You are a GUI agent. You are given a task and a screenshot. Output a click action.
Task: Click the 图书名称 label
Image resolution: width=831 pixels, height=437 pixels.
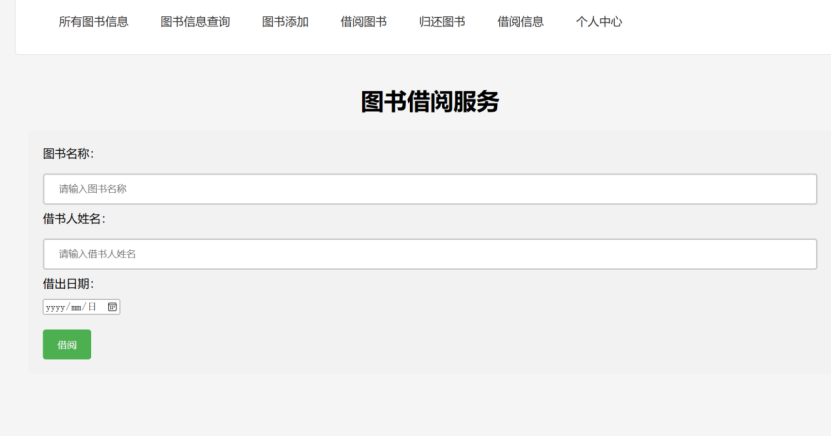pyautogui.click(x=68, y=154)
